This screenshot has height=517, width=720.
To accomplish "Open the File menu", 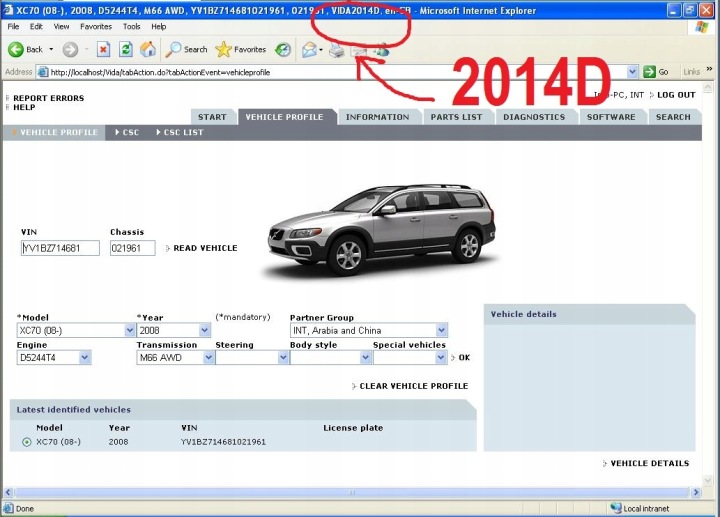I will pos(13,27).
